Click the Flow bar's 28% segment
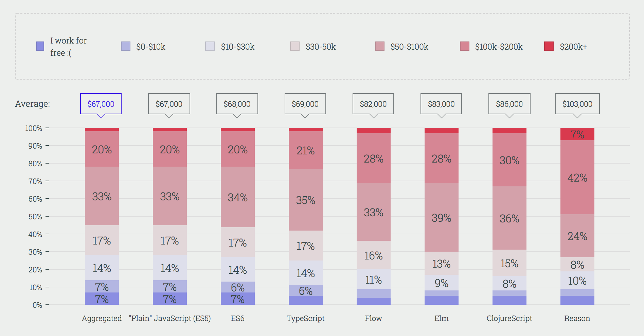This screenshot has height=336, width=644. click(x=374, y=158)
